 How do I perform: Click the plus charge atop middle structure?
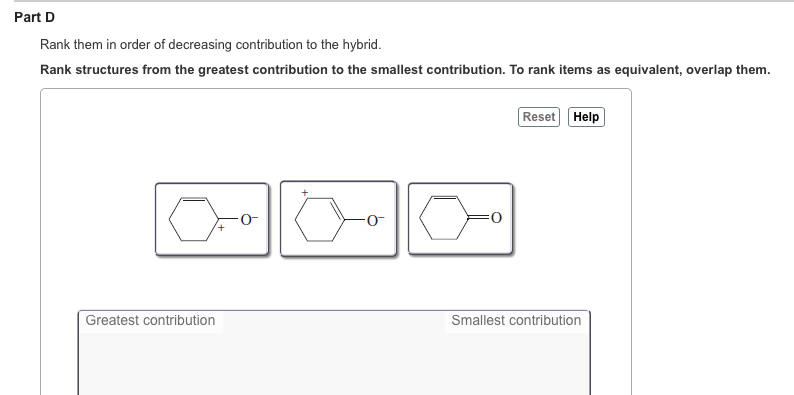coord(305,192)
